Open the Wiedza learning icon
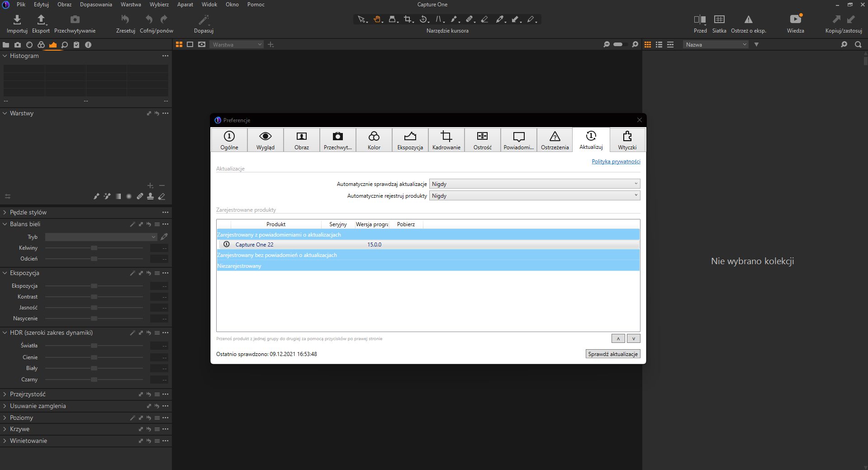This screenshot has width=868, height=470. [796, 19]
